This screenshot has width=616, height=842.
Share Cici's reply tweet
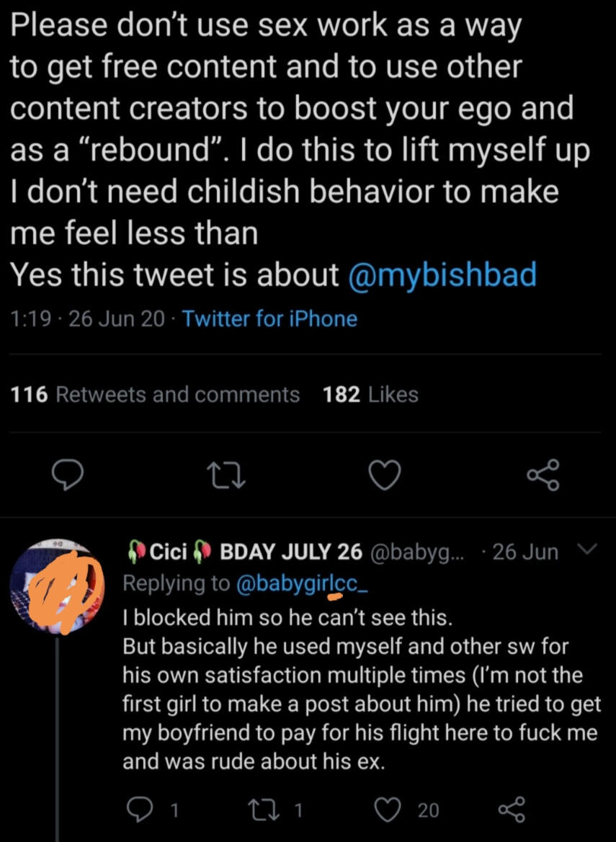coord(512,810)
